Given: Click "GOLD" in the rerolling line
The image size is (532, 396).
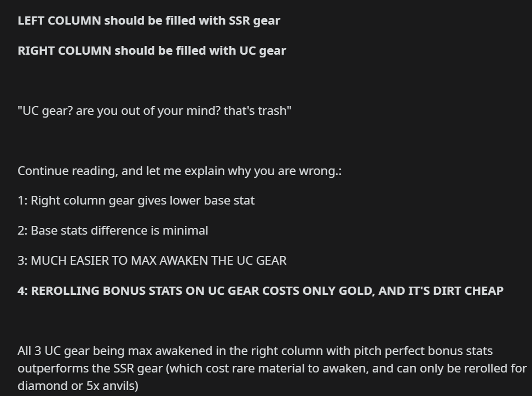Looking at the screenshot, I should coord(357,291).
